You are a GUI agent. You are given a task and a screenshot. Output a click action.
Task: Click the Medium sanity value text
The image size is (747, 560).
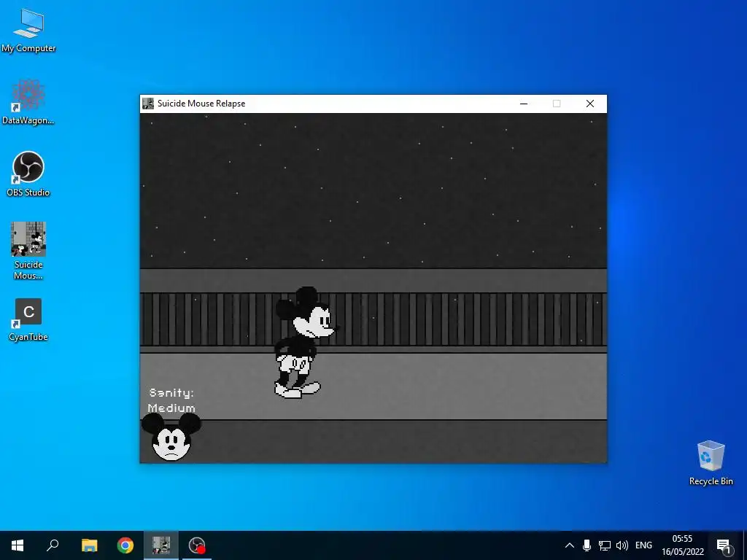point(171,408)
